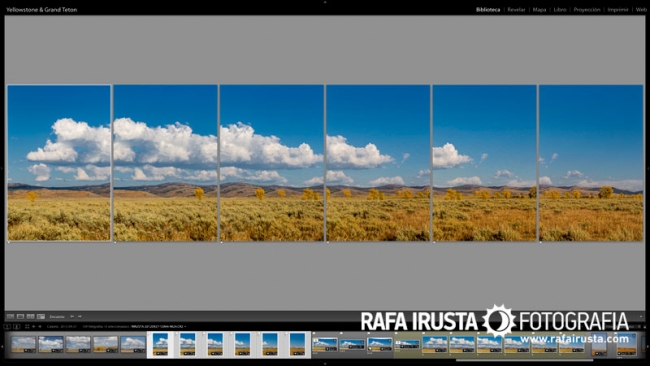This screenshot has height=366, width=650.
Task: Click the filmstrip grid shortcut icon
Action: point(27,327)
